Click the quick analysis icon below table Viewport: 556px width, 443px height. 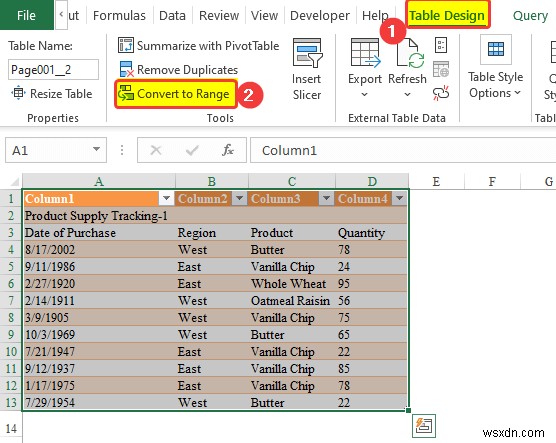(424, 425)
